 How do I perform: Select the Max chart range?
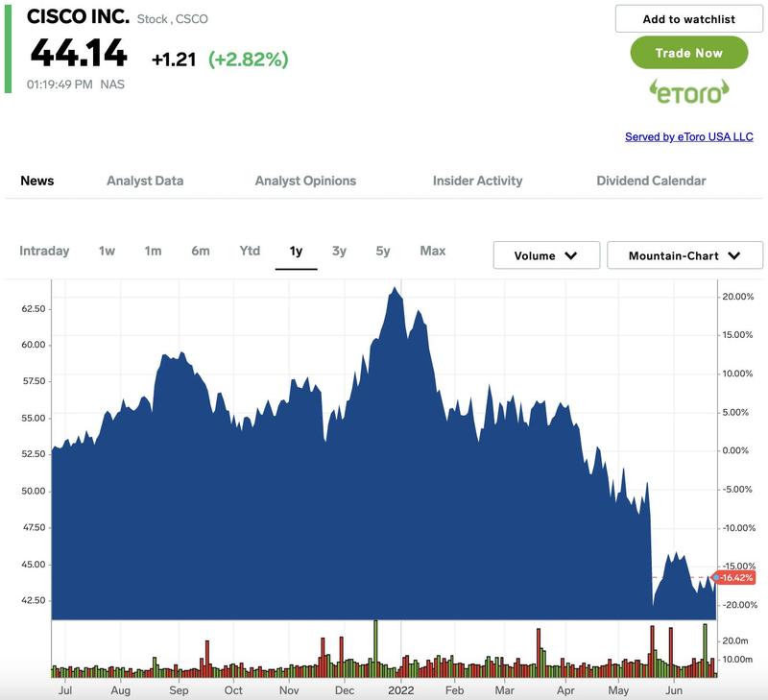[433, 251]
